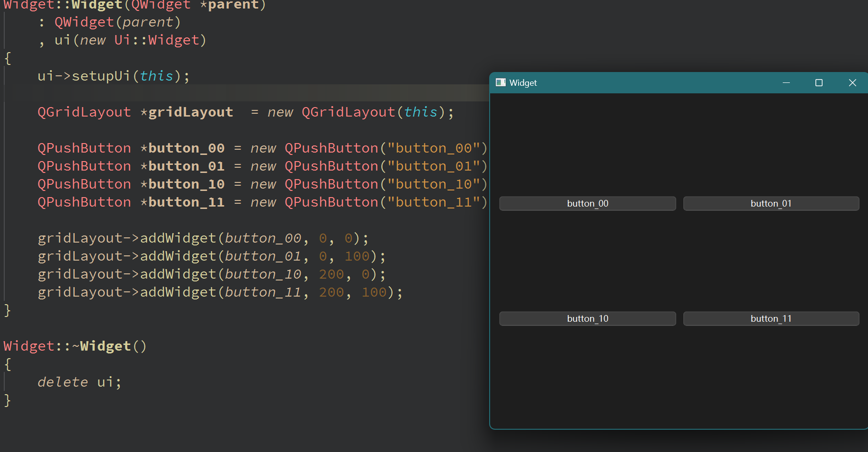Click Ui::Widget in the initializer list
This screenshot has height=452, width=868.
pyautogui.click(x=156, y=40)
